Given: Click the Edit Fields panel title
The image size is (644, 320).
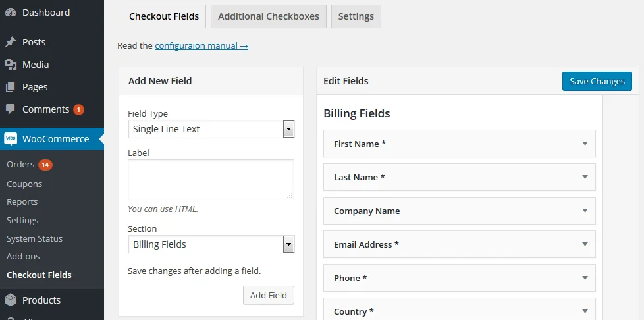Looking at the screenshot, I should point(346,81).
